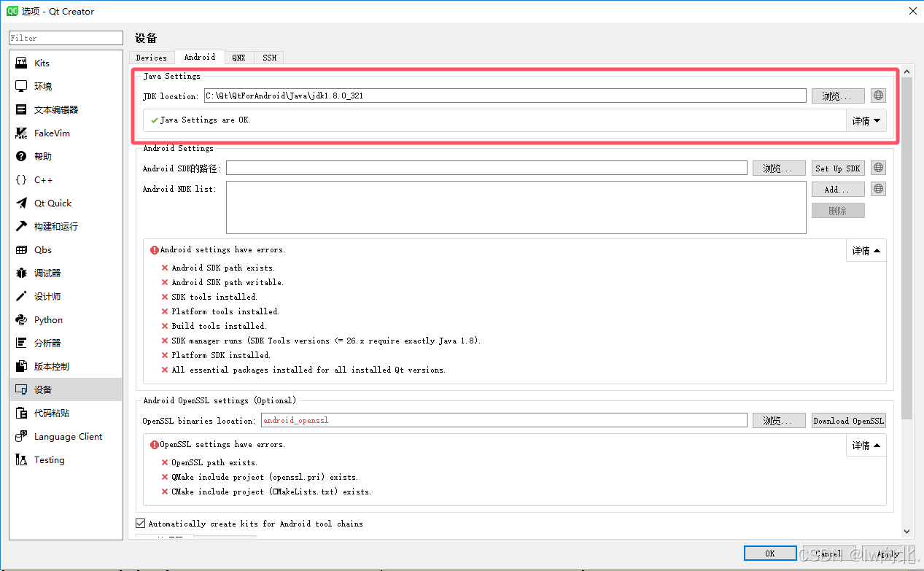Viewport: 924px width, 571px height.
Task: Select the Language Client icon
Action: (21, 437)
